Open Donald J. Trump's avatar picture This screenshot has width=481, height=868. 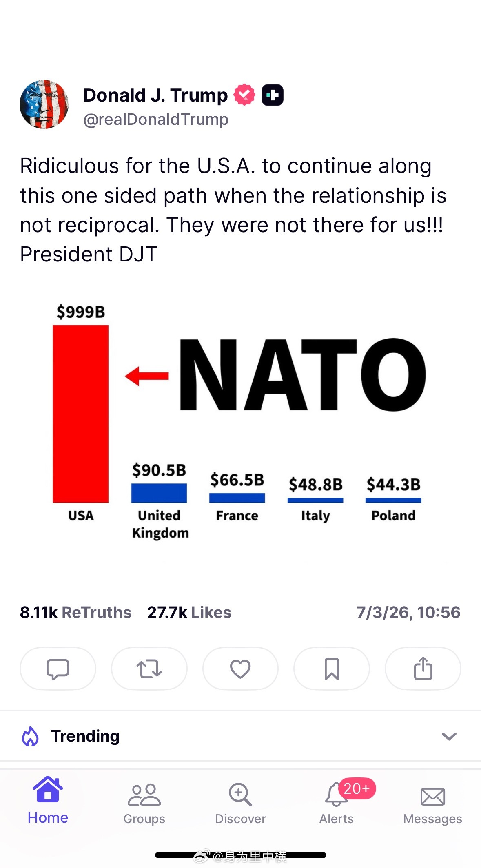click(44, 104)
